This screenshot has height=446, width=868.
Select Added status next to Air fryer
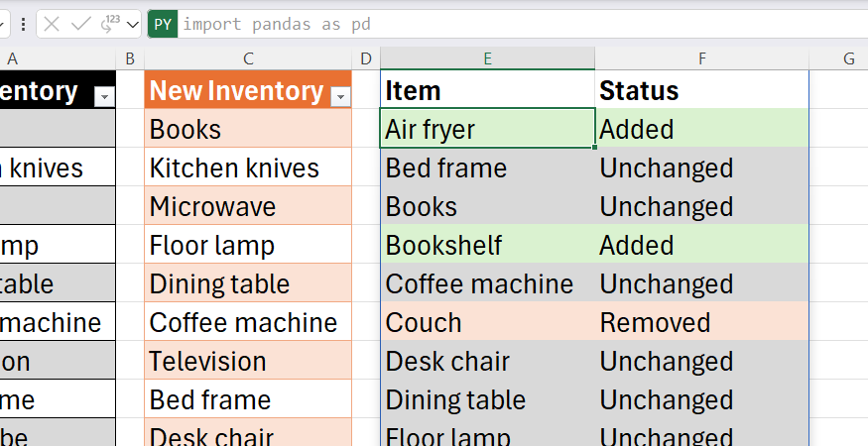pyautogui.click(x=702, y=129)
